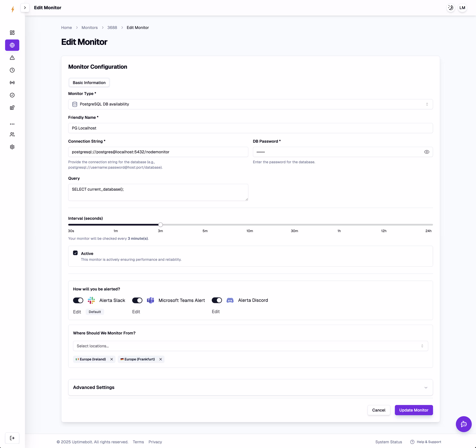Click the logout icon at bottom left

pyautogui.click(x=12, y=438)
